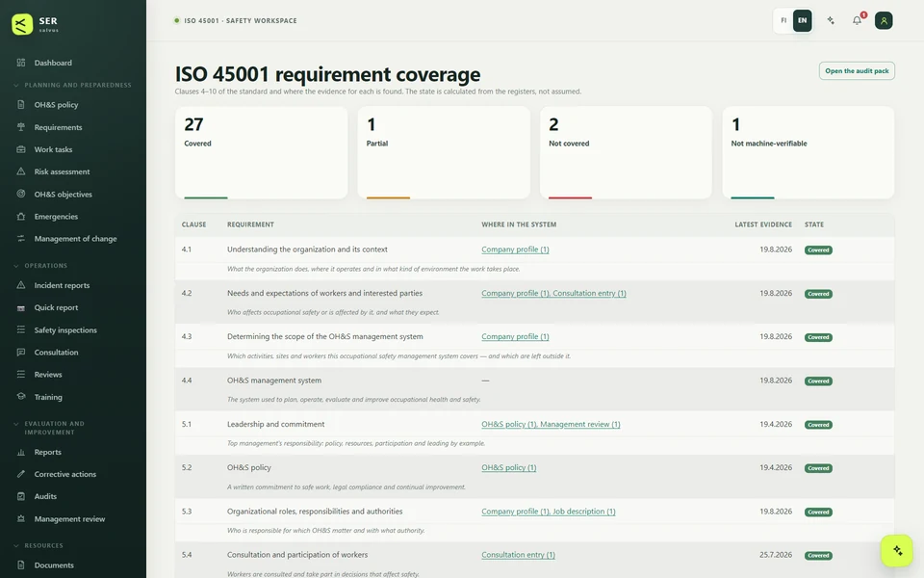Switch language to EN
This screenshot has height=578, width=924.
[x=802, y=20]
